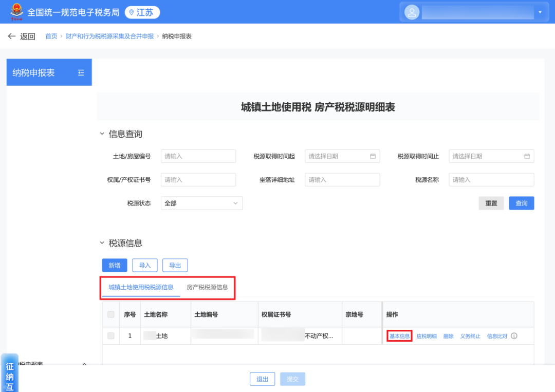
Task: Click the 税源取得时间起 date field
Action: coord(342,156)
